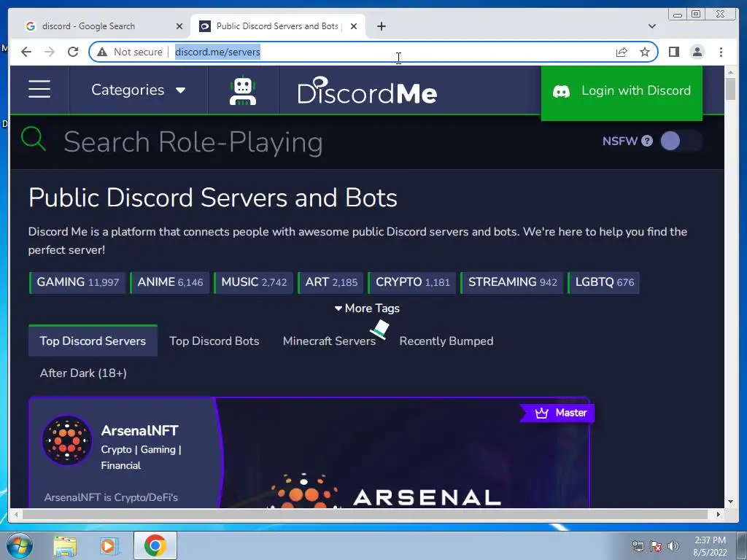The height and width of the screenshot is (560, 747).
Task: Go forward in browser history
Action: tap(50, 52)
